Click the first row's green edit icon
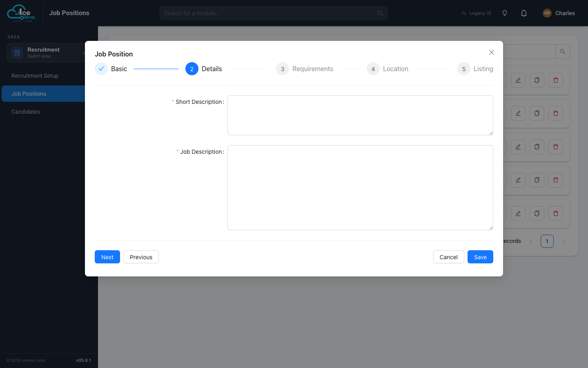The width and height of the screenshot is (588, 368). pyautogui.click(x=518, y=80)
